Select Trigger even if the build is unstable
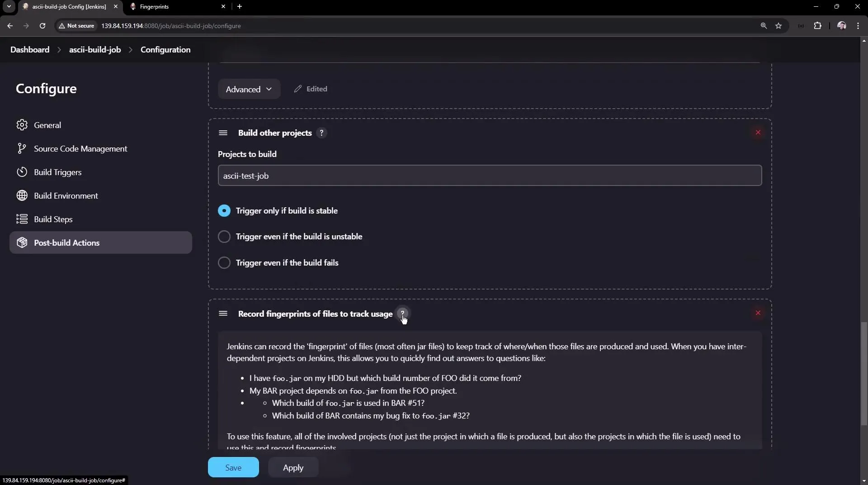Image resolution: width=868 pixels, height=485 pixels. point(224,237)
